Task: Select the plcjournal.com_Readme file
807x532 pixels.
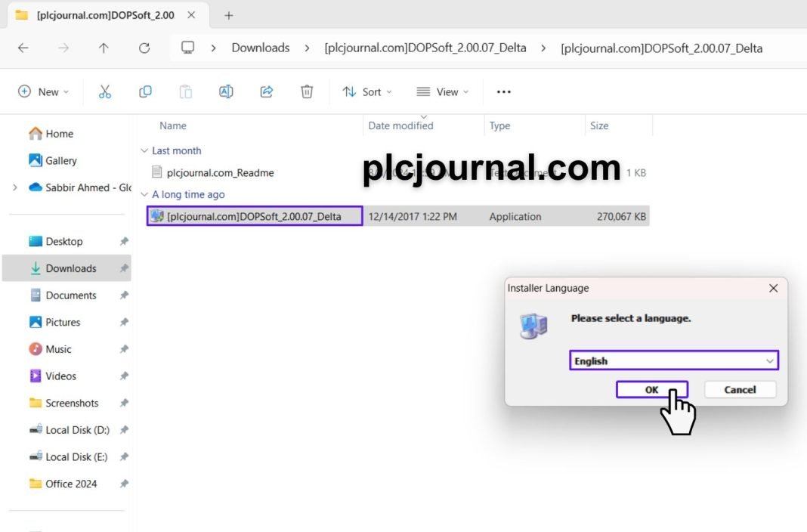Action: [220, 172]
